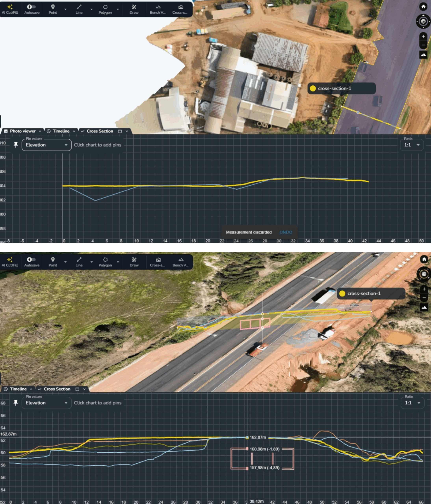Click the 162,87m pin marker on the chart

tap(247, 437)
